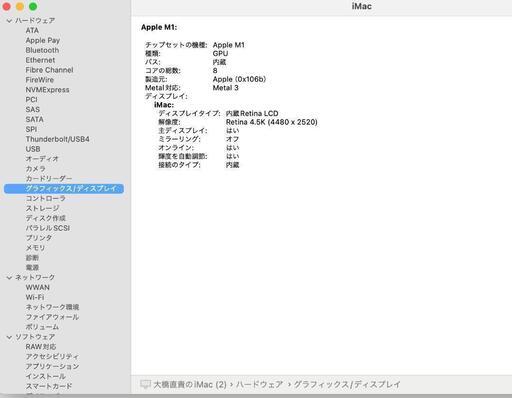Image resolution: width=512 pixels, height=398 pixels.
Task: Close the iMac window with the red button
Action: [6, 6]
